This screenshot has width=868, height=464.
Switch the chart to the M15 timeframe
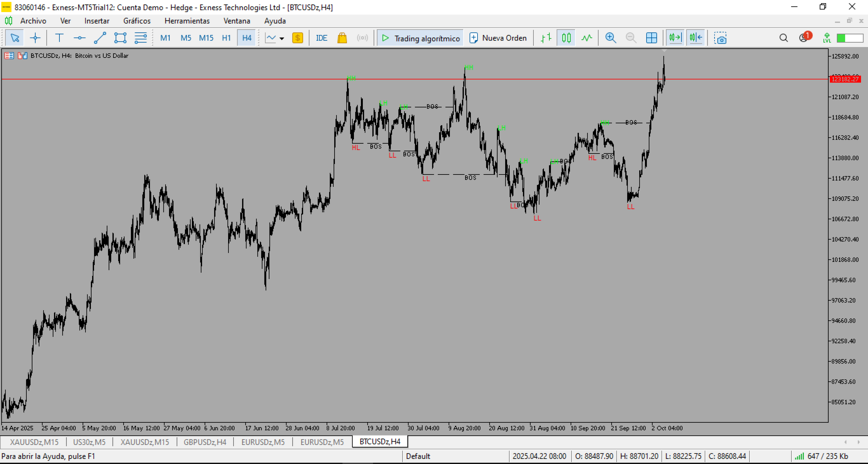(206, 38)
